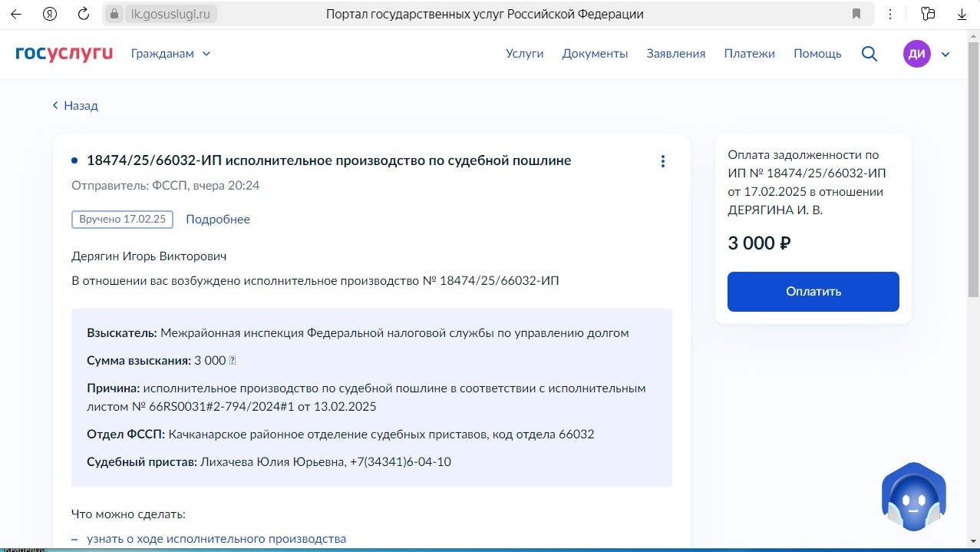Click the Сумма взыскания value

[215, 361]
